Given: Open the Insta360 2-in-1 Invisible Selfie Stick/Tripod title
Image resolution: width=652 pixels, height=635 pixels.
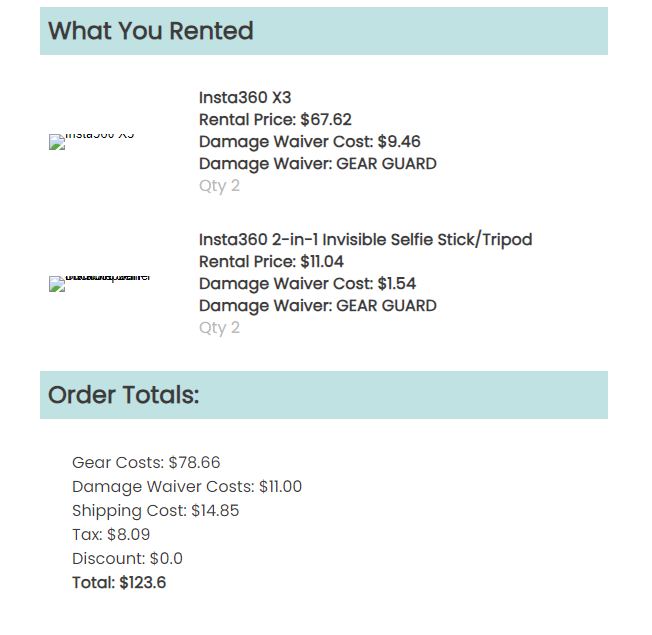Looking at the screenshot, I should (x=366, y=240).
